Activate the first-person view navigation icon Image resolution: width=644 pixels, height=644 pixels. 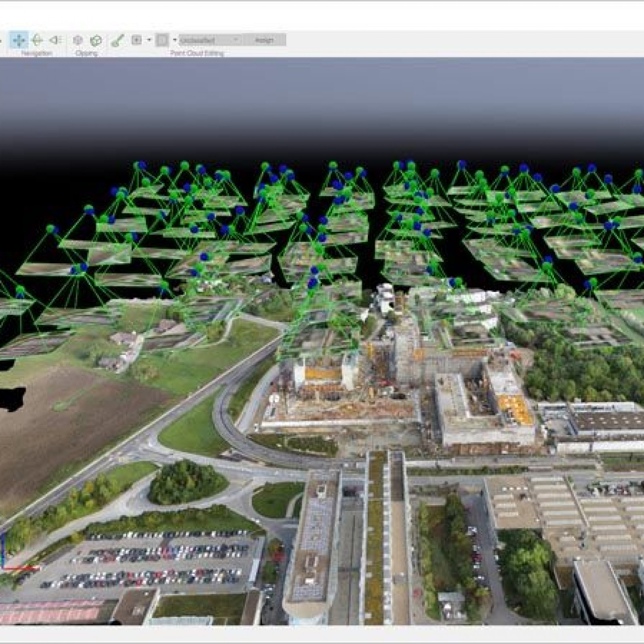pyautogui.click(x=55, y=40)
